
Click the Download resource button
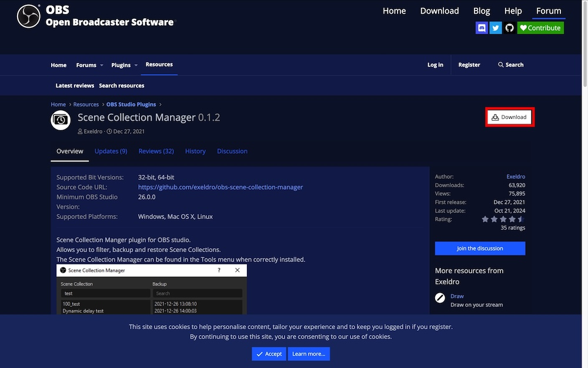click(x=509, y=117)
